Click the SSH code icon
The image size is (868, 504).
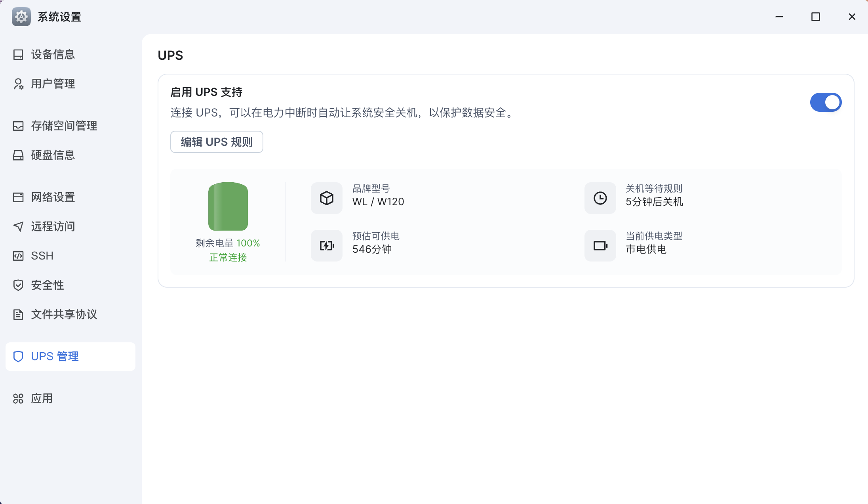coord(18,256)
